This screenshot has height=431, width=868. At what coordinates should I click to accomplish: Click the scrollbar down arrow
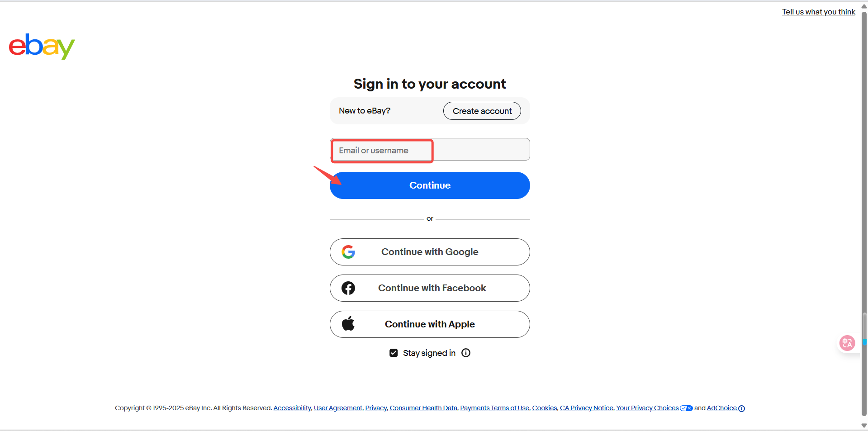(x=864, y=426)
